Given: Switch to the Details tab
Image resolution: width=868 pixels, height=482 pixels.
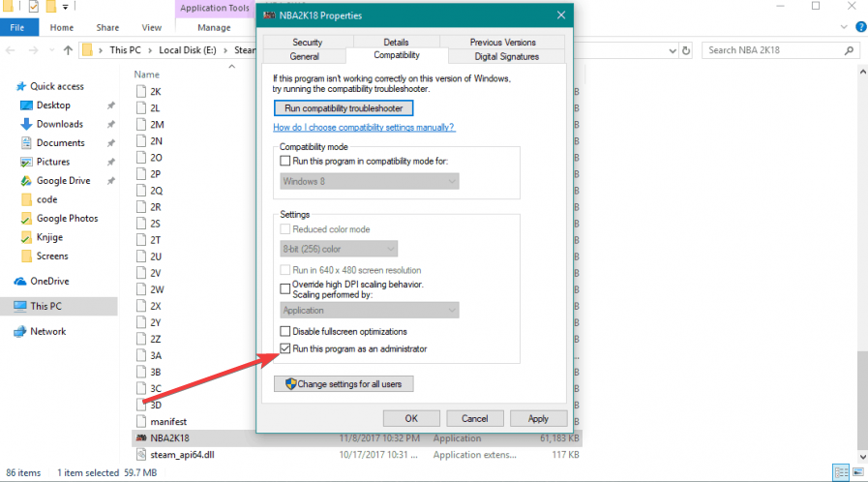Looking at the screenshot, I should click(397, 42).
